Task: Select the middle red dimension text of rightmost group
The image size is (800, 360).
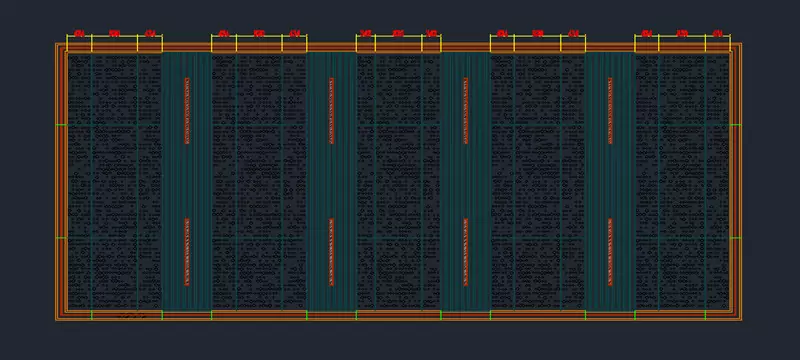Action: tap(682, 34)
